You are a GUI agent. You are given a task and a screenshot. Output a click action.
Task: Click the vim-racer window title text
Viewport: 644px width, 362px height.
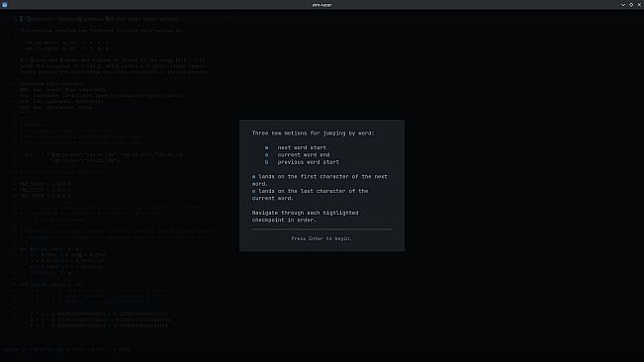click(322, 5)
